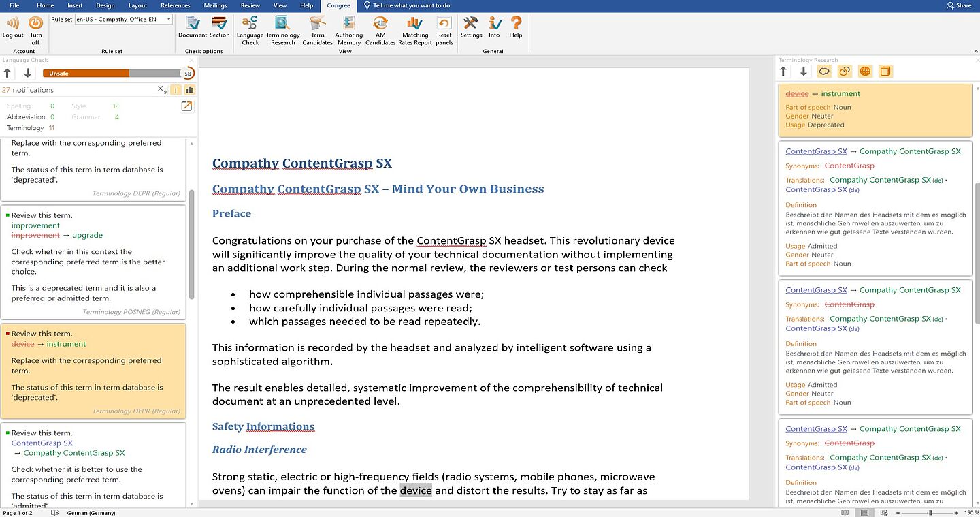This screenshot has height=517, width=980.
Task: Click the zoom slider in the status bar
Action: click(930, 512)
